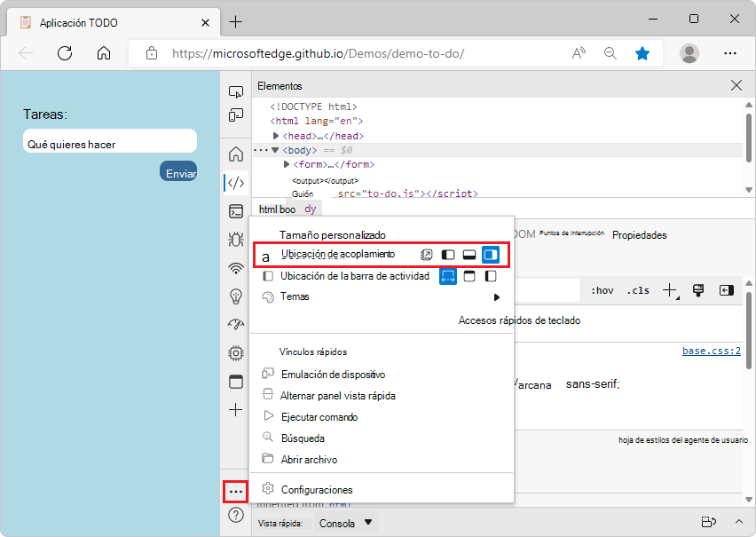Open the Console tool icon
The image size is (756, 537).
(236, 211)
